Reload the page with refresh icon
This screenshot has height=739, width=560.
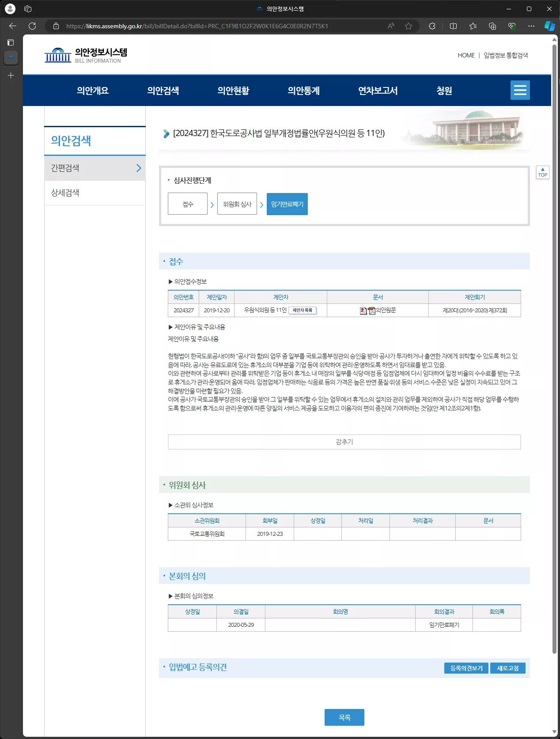point(32,26)
